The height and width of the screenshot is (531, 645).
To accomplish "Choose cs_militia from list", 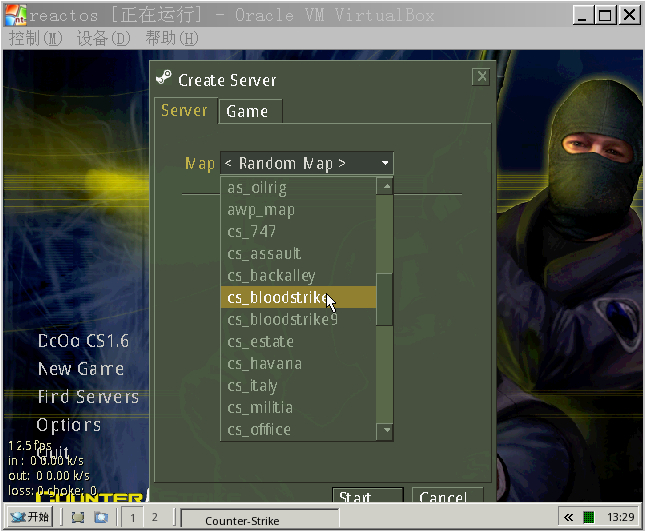I will (x=298, y=408).
